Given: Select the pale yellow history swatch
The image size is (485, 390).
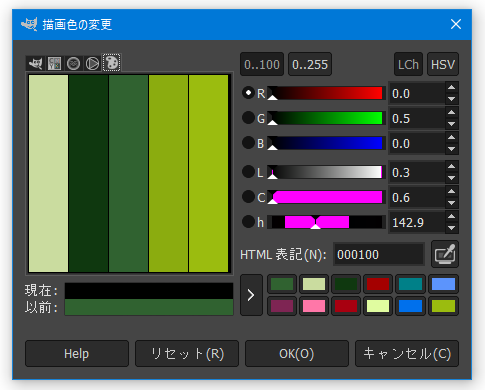Looking at the screenshot, I should coord(378,306).
